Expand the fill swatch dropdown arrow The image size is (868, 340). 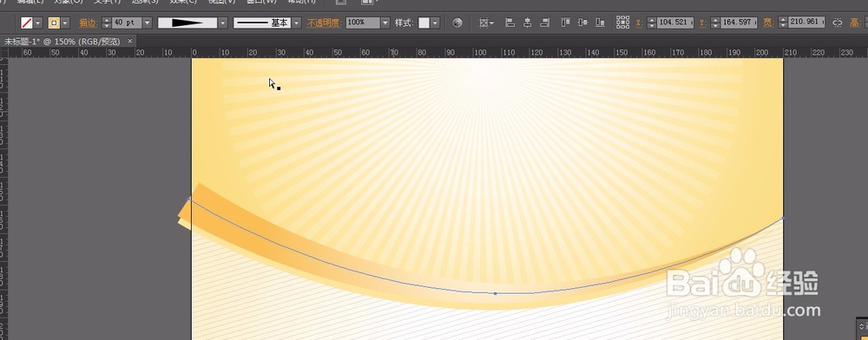38,23
